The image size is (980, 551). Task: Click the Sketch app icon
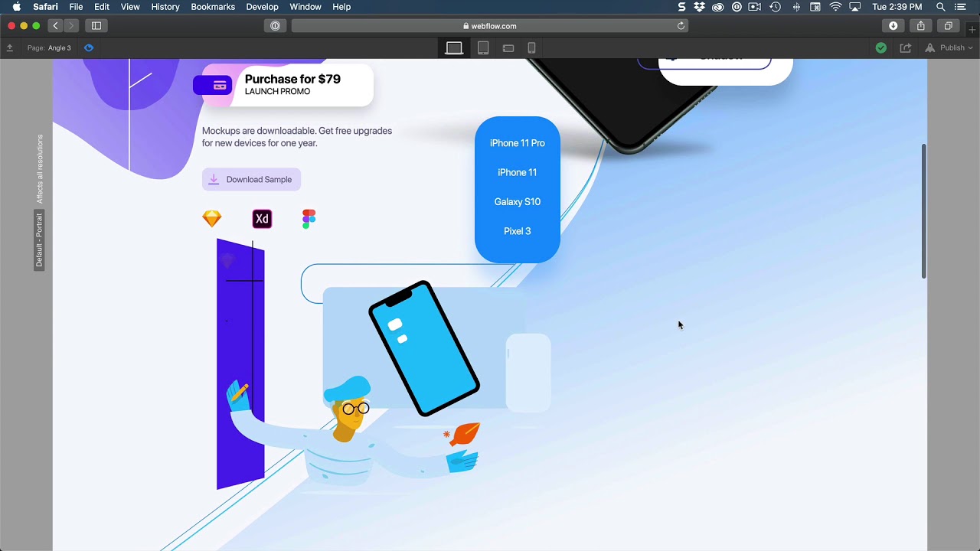pyautogui.click(x=212, y=219)
